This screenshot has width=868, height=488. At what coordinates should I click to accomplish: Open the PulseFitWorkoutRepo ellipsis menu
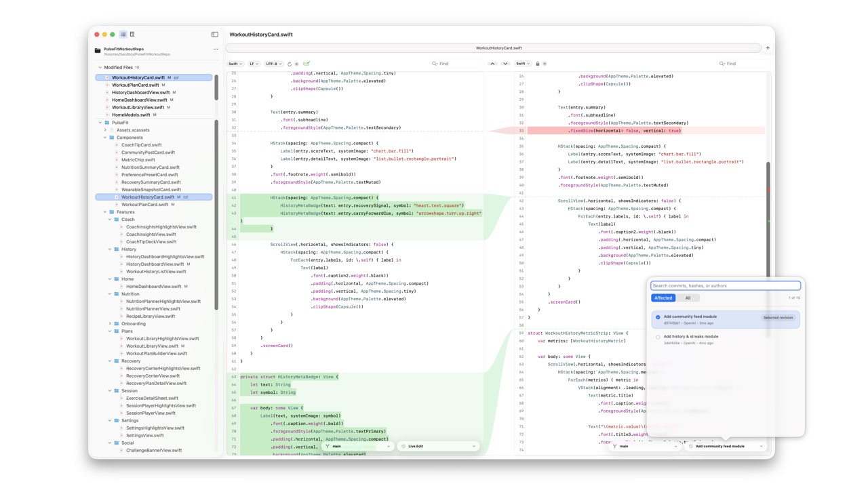[x=216, y=49]
